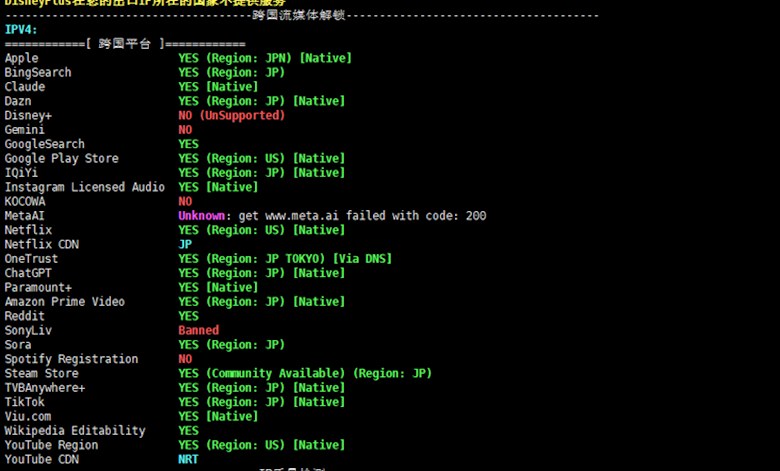Select the 跨国平台 section header

[x=126, y=44]
